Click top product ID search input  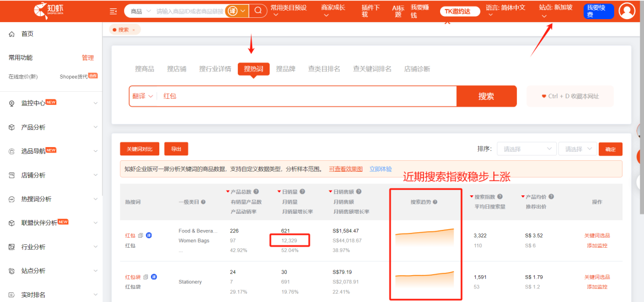[190, 11]
